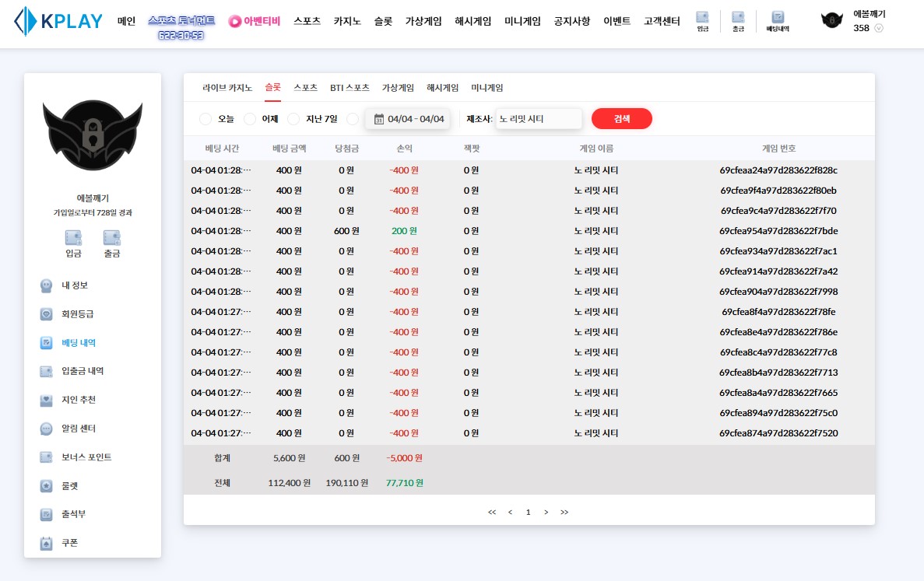Open the 04/04 - 04/04 date range picker
Image resolution: width=924 pixels, height=581 pixels.
click(416, 119)
